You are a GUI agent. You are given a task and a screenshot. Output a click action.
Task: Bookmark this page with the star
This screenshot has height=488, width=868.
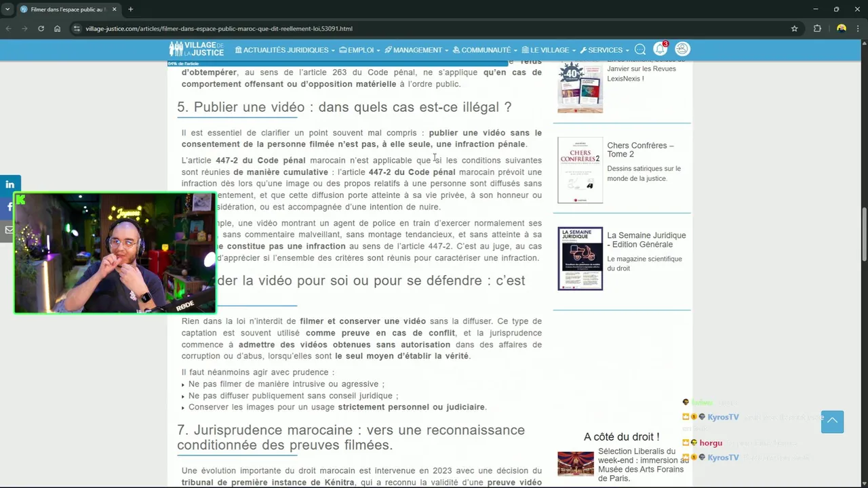pos(794,28)
